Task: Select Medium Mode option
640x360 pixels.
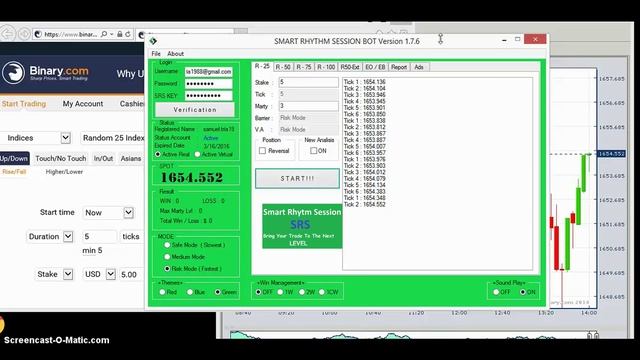Action: [x=167, y=257]
